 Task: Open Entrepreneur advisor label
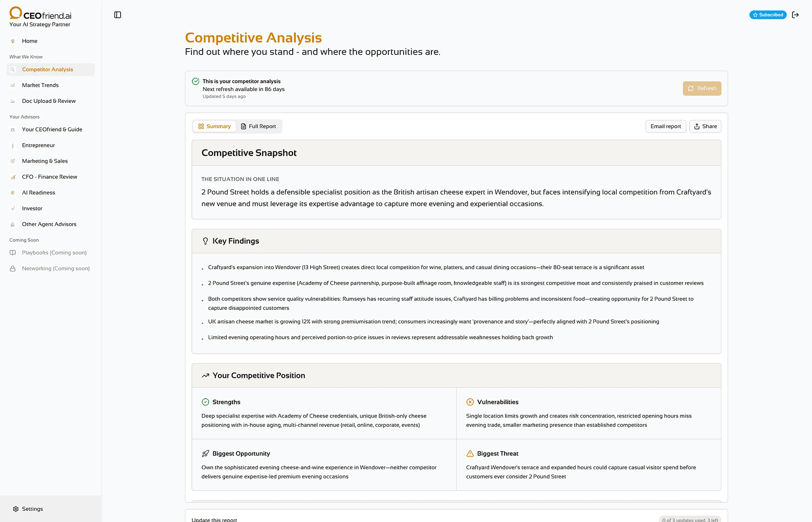coord(38,145)
